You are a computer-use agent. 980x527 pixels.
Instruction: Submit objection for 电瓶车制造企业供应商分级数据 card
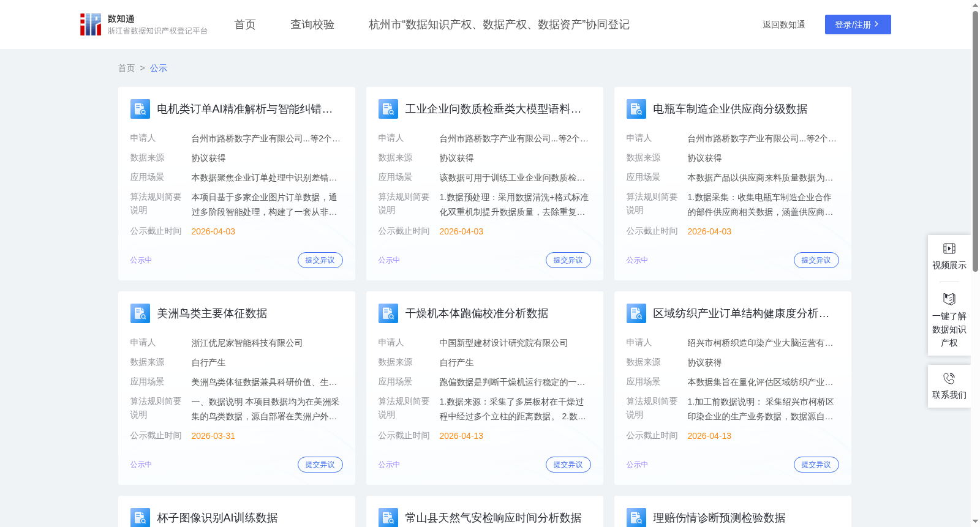pyautogui.click(x=816, y=260)
